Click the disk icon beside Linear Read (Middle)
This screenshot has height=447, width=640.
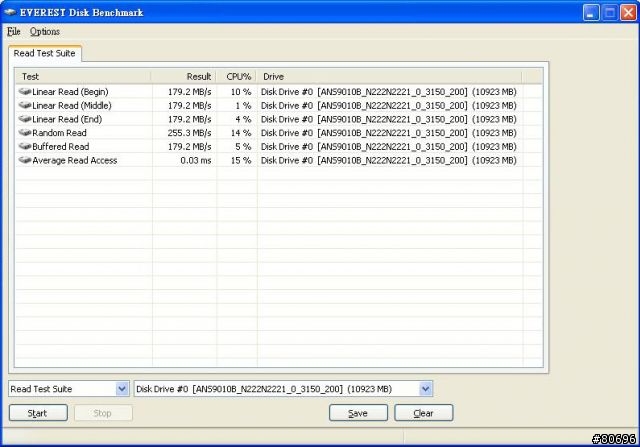click(x=25, y=105)
